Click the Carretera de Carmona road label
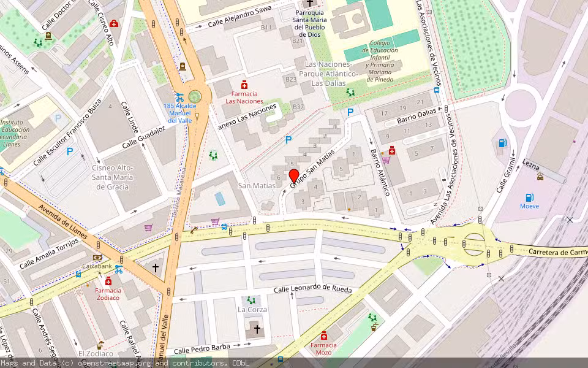Viewport: 588px width, 368px height. (x=558, y=252)
